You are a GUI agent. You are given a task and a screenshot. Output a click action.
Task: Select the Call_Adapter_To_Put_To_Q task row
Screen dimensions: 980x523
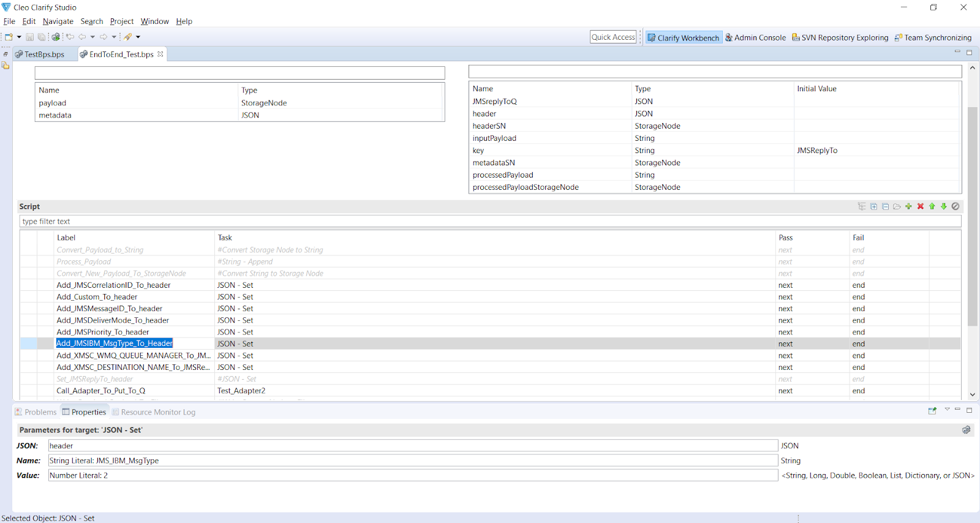pos(490,391)
